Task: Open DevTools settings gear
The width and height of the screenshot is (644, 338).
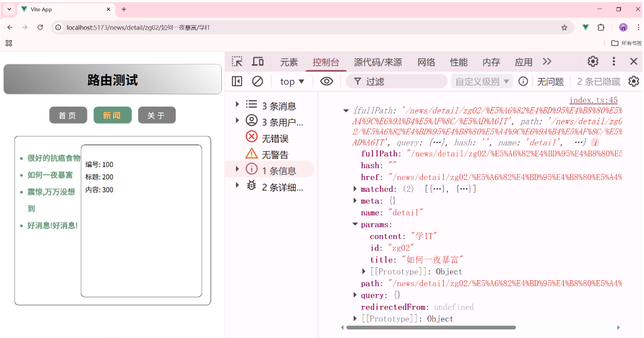Action: 593,62
